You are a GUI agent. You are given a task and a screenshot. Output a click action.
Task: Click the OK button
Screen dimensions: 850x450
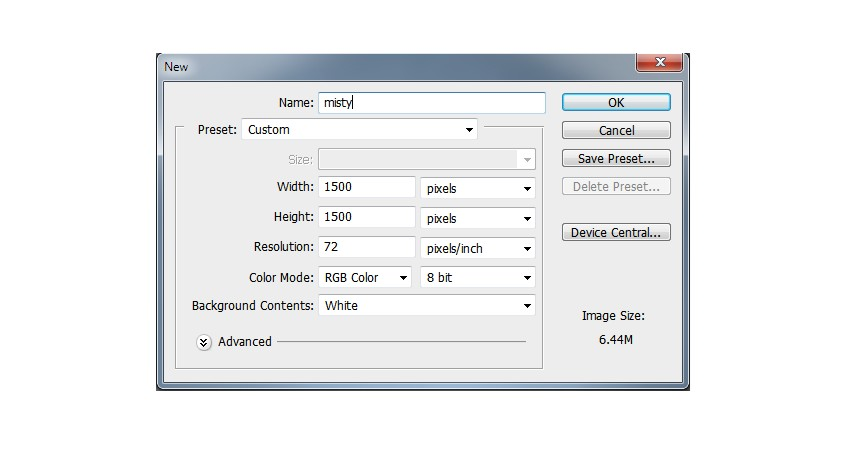(x=616, y=102)
